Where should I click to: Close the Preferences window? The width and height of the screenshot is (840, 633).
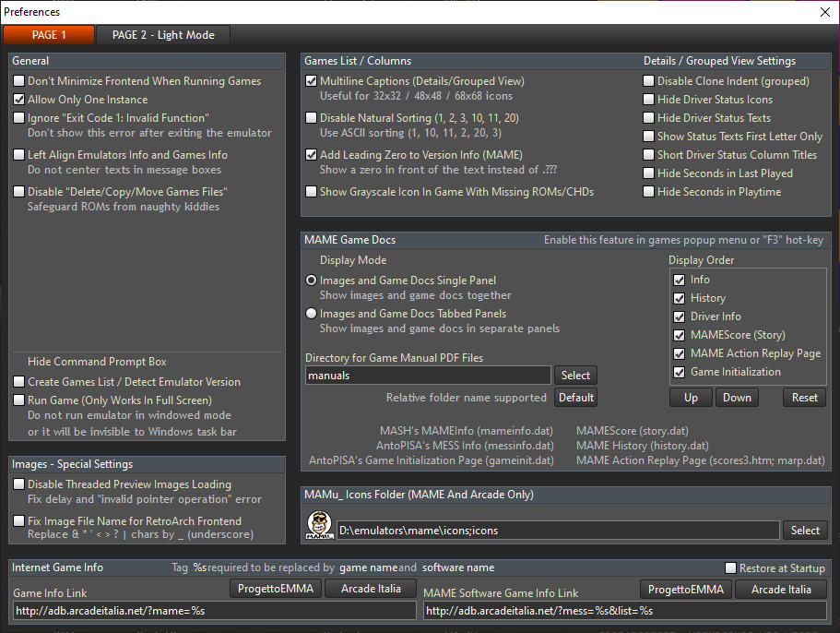tap(824, 12)
